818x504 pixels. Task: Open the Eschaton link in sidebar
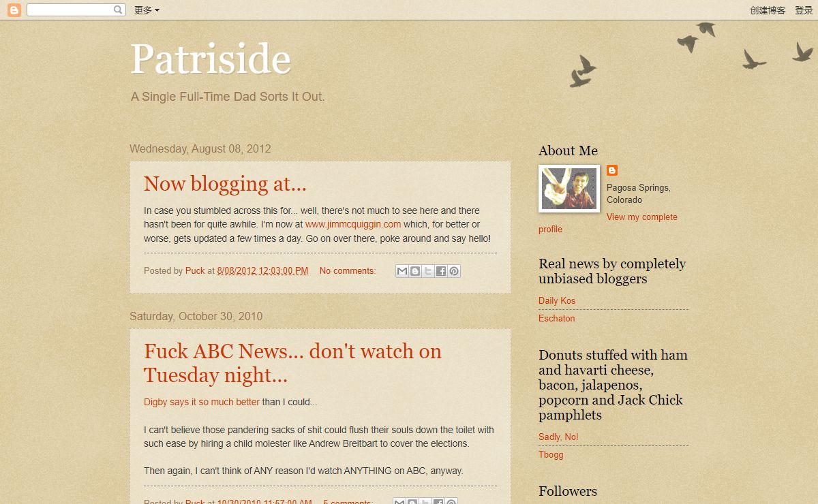pos(556,319)
